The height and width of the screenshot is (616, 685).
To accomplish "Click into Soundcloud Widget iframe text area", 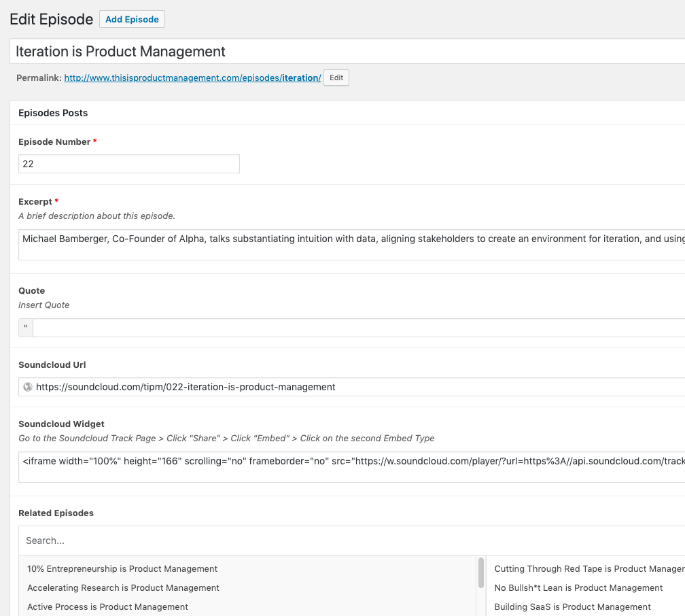I will click(352, 467).
